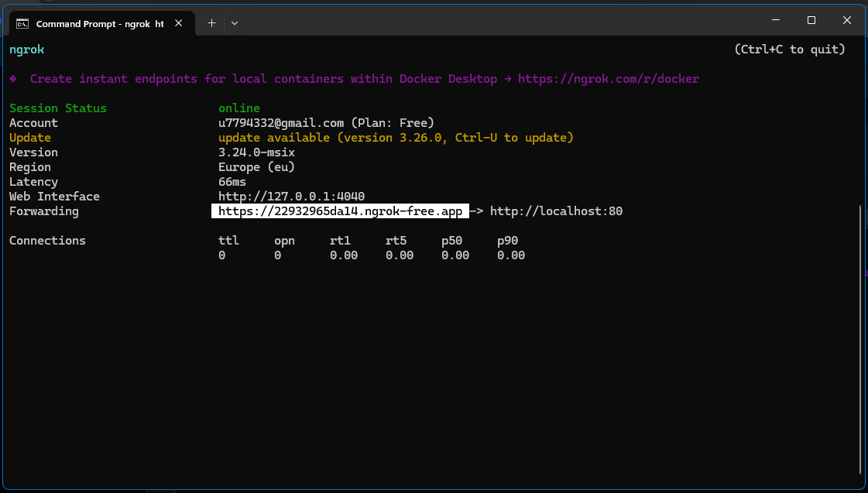Maximize the terminal window
The width and height of the screenshot is (868, 493).
tap(811, 20)
